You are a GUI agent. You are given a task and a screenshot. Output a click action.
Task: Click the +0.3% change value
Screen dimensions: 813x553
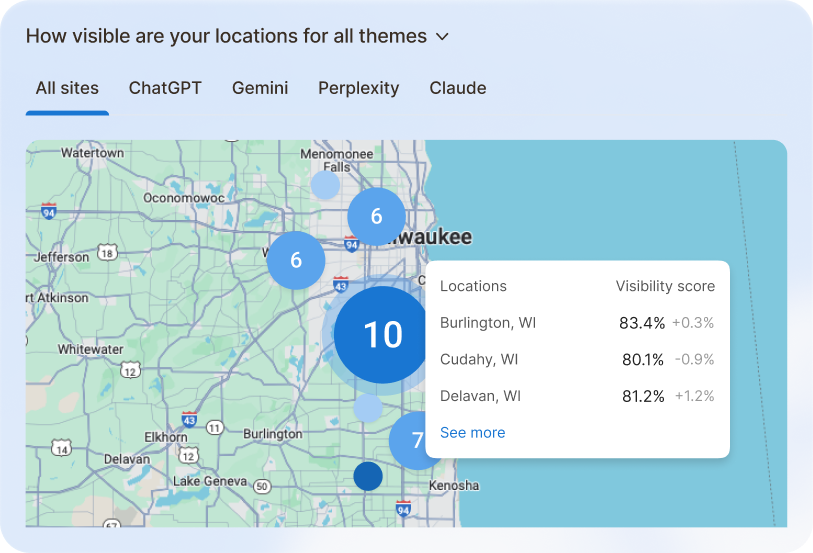tap(693, 323)
